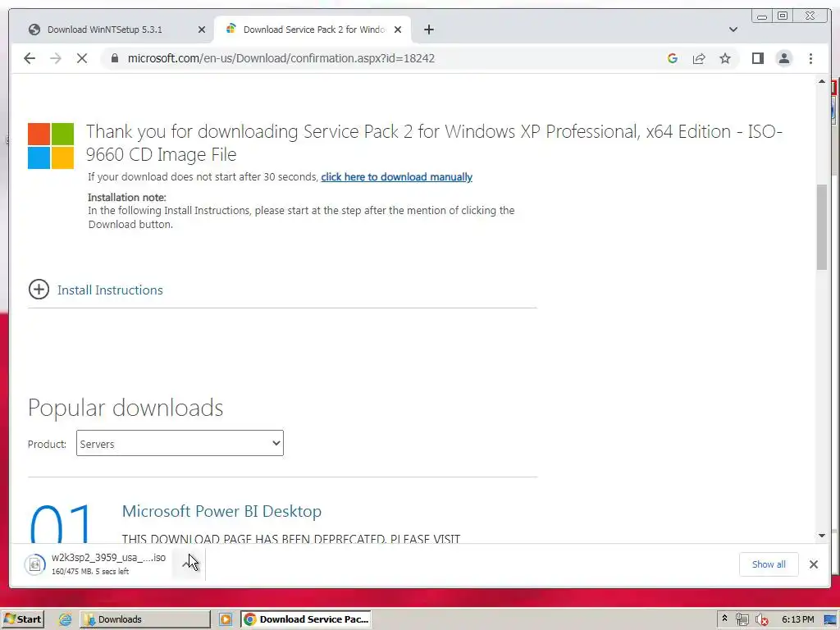
Task: Select Chrome Download Service Pack taskbar button
Action: click(306, 619)
